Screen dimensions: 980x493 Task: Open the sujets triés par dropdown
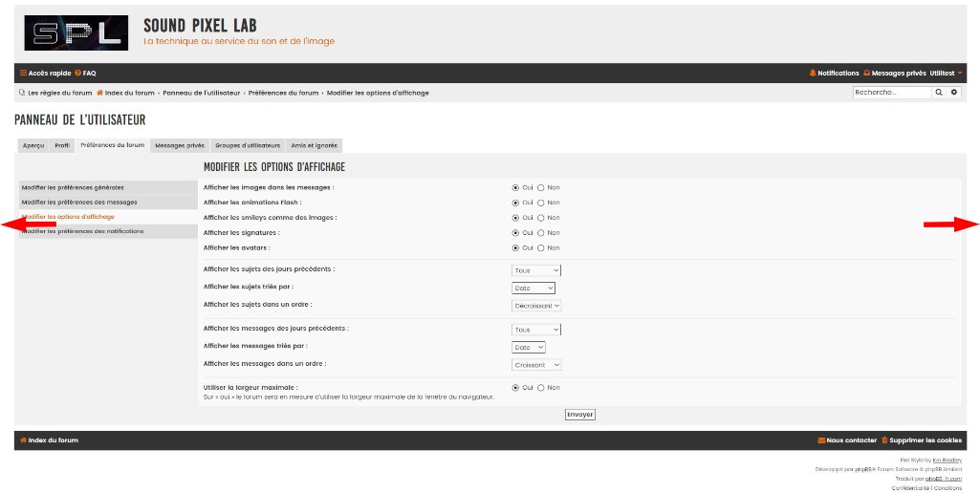pyautogui.click(x=534, y=288)
